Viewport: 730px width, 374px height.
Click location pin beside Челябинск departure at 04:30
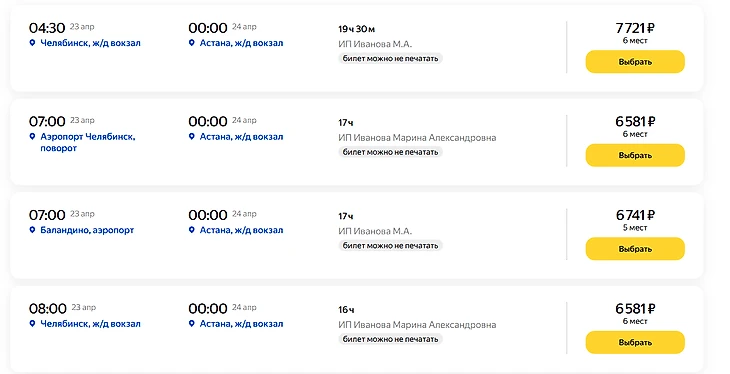(x=32, y=43)
